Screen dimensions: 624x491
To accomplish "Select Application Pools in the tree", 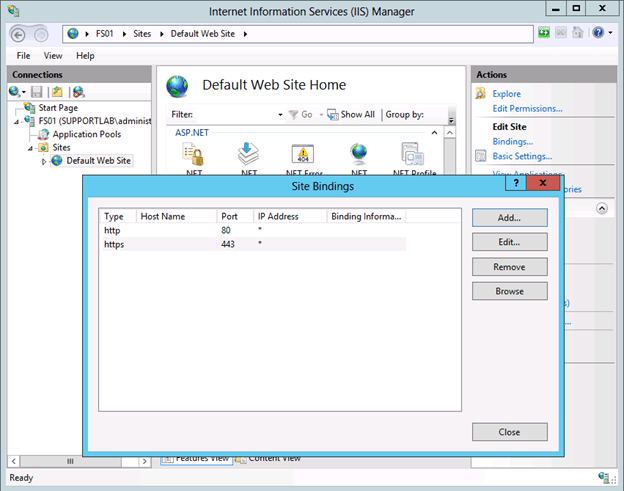I will point(87,134).
